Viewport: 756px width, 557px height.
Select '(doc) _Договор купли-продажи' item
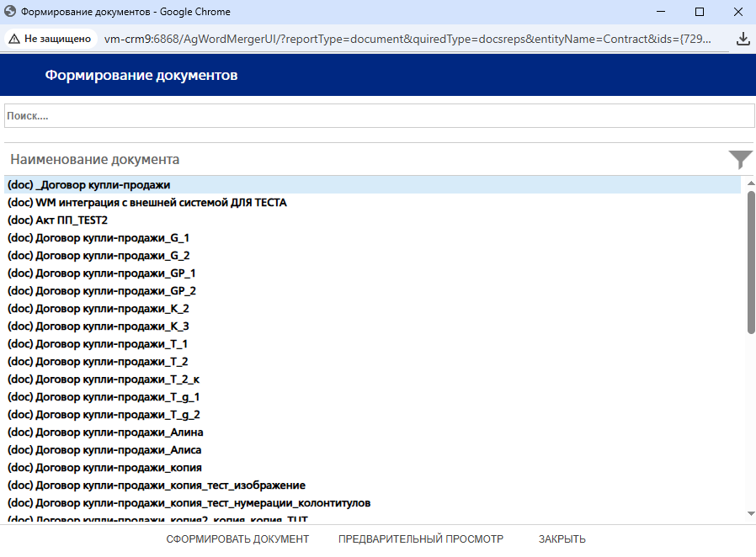[89, 185]
